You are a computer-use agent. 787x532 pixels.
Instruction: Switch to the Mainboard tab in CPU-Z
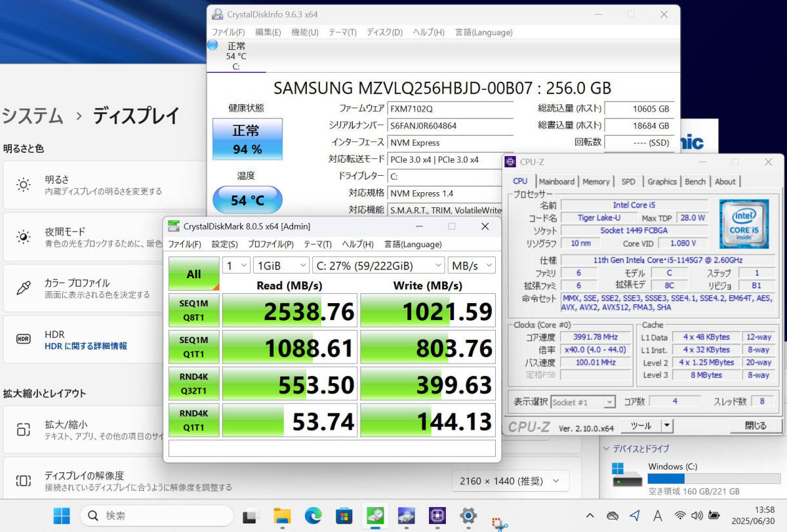click(x=556, y=182)
